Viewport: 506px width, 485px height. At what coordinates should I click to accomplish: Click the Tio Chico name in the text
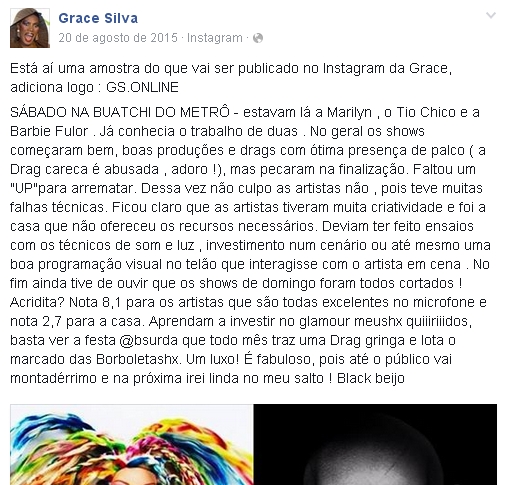[x=426, y=112]
